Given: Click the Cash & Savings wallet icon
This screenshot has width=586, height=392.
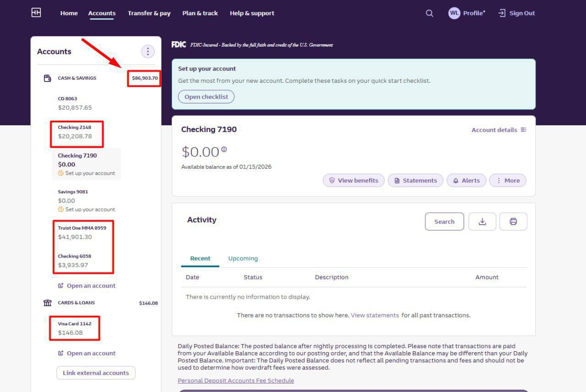Looking at the screenshot, I should (x=47, y=78).
